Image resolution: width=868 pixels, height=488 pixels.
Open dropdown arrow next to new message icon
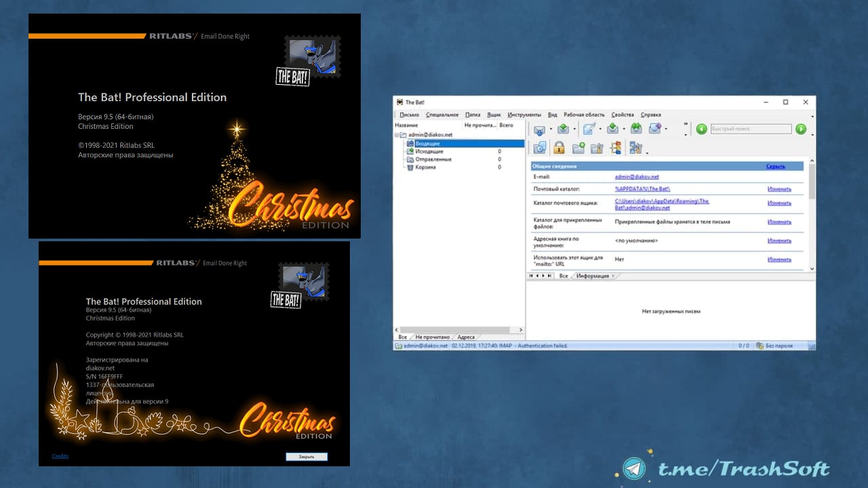600,129
